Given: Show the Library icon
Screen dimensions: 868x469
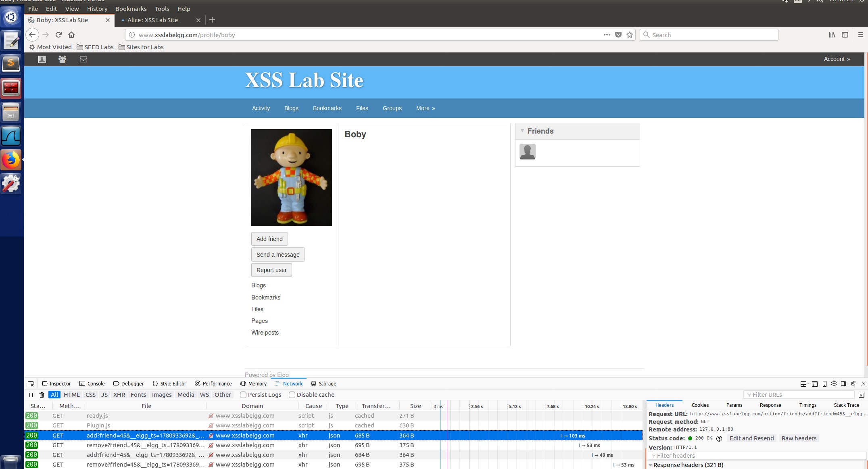Looking at the screenshot, I should coord(832,35).
